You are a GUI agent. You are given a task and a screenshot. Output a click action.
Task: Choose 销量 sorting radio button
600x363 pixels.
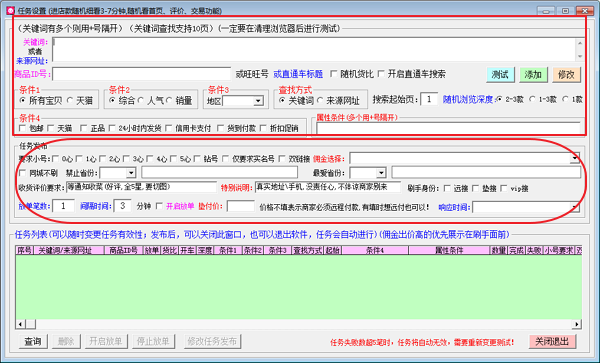(170, 100)
